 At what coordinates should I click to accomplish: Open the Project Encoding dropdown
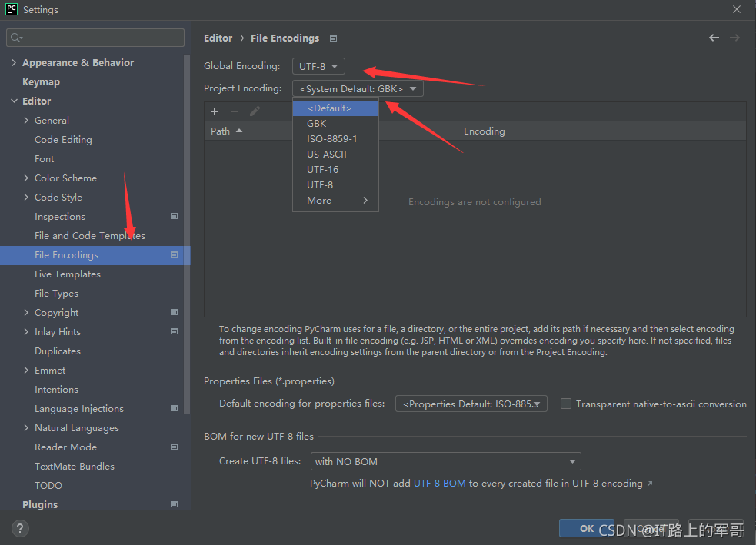click(358, 88)
